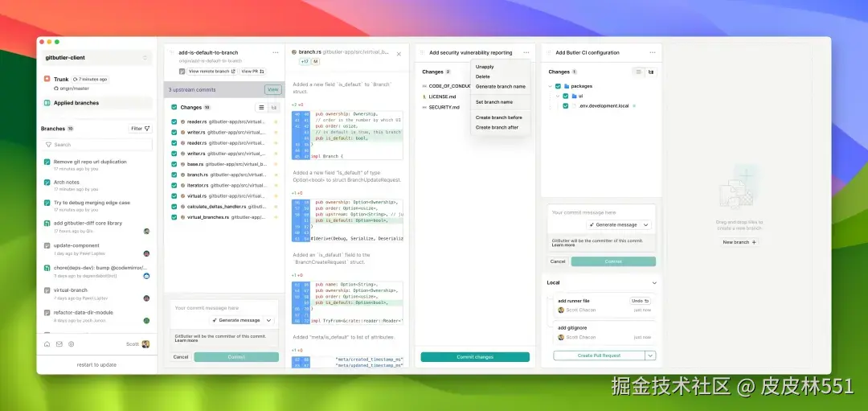The width and height of the screenshot is (868, 411).
Task: Collapse the packages folder tree
Action: point(551,86)
